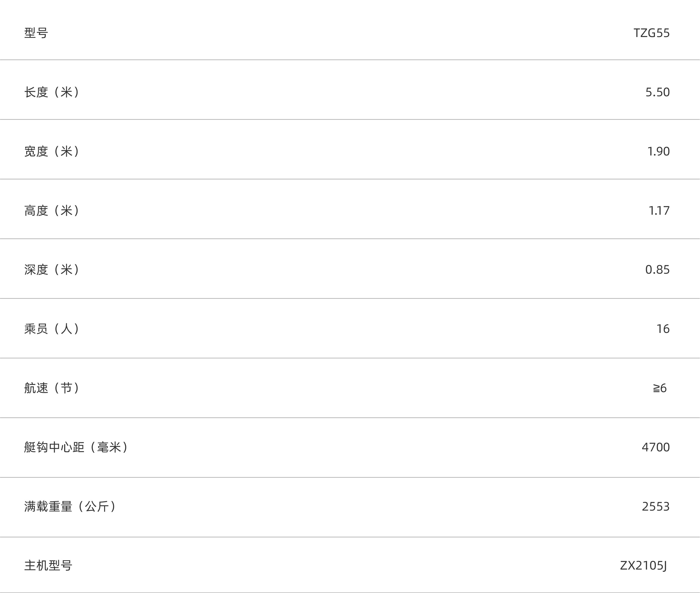
Task: Click the 航速（节） label
Action: pos(52,388)
